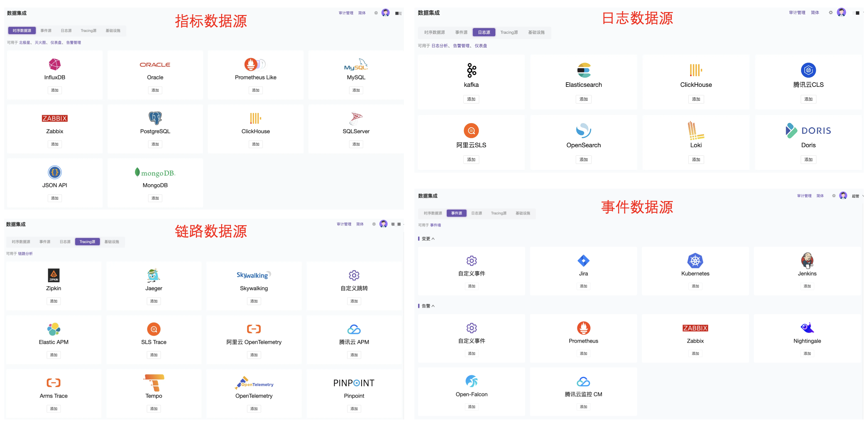Open 北极星 link in metrics panel
868x425 pixels.
(x=24, y=42)
